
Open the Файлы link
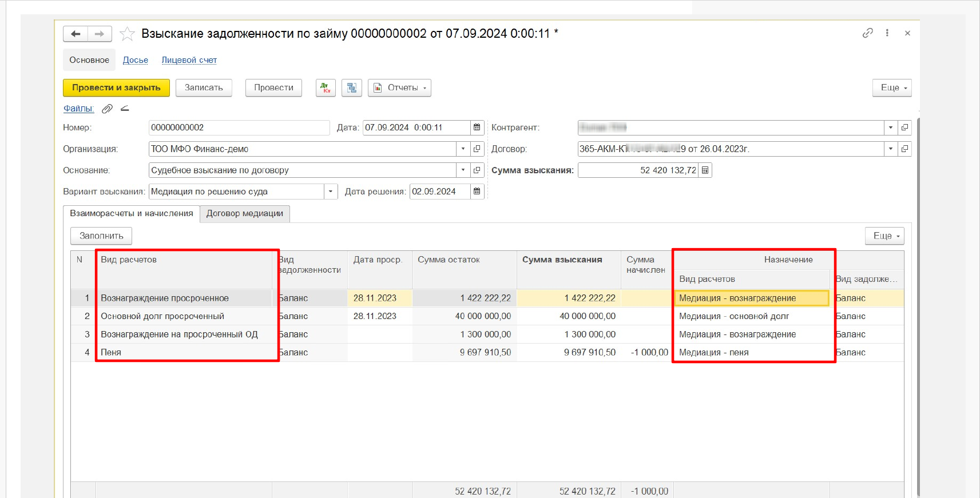point(78,109)
